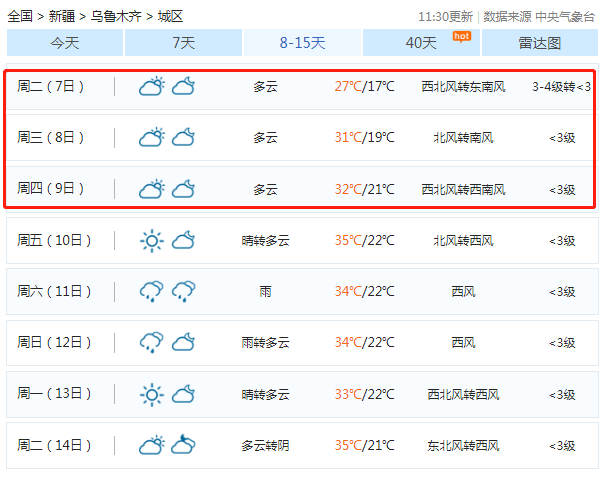Open the 雷达图 tab
The width and height of the screenshot is (604, 477).
click(540, 42)
